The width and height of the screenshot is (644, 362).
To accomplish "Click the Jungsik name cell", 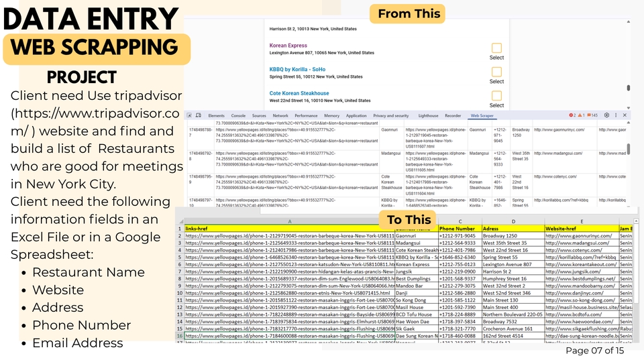I will [x=417, y=271].
